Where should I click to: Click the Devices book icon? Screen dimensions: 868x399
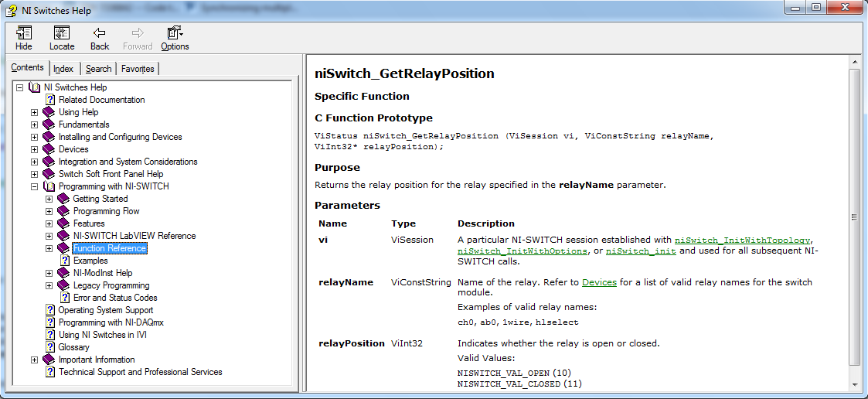(49, 149)
